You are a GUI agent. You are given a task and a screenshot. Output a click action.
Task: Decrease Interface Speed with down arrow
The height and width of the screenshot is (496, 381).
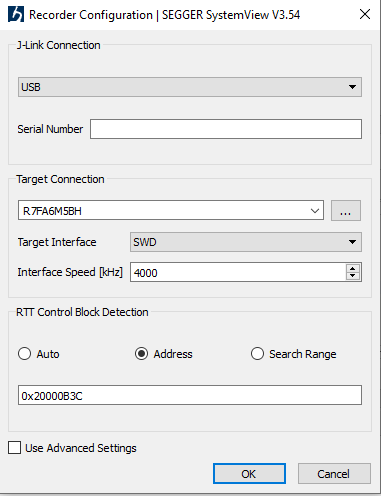click(x=353, y=276)
